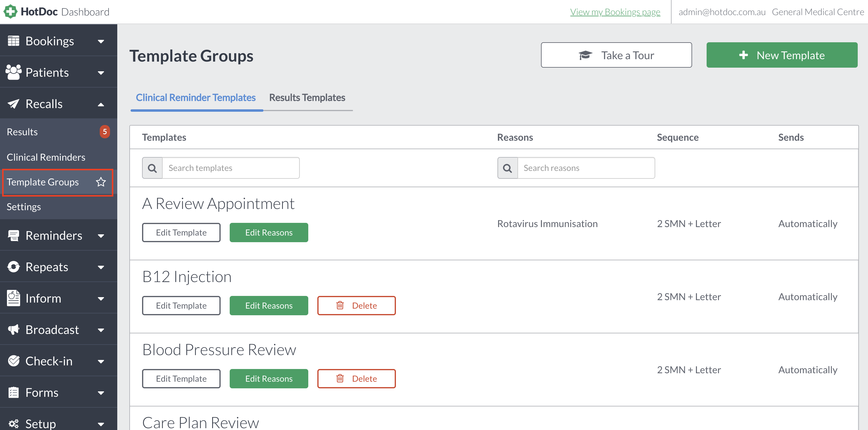
Task: Edit Template for Blood Pressure Review
Action: [181, 378]
